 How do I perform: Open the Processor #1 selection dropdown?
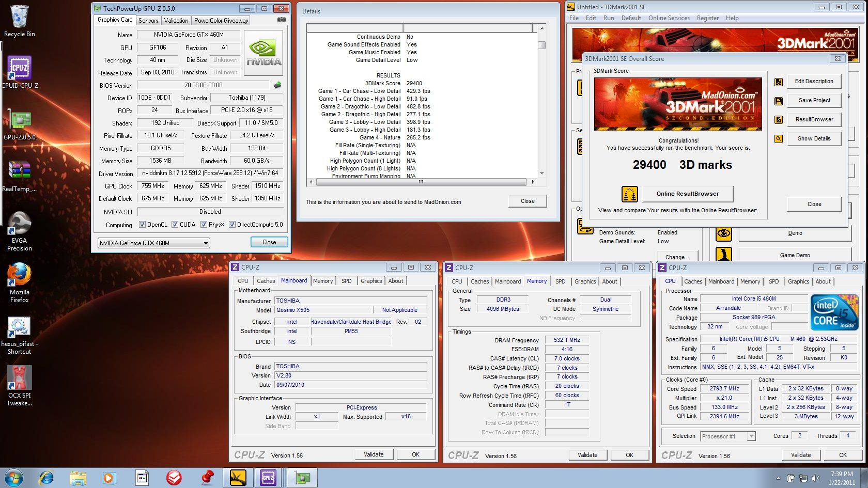click(728, 436)
